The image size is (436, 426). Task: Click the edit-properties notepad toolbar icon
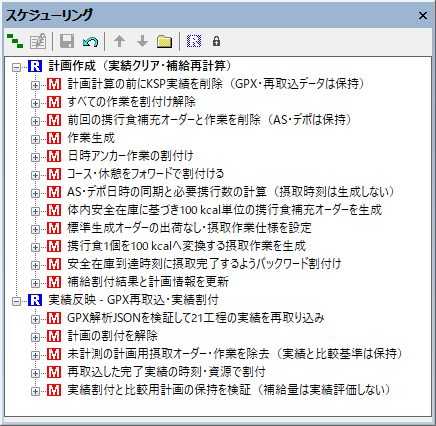click(x=38, y=41)
